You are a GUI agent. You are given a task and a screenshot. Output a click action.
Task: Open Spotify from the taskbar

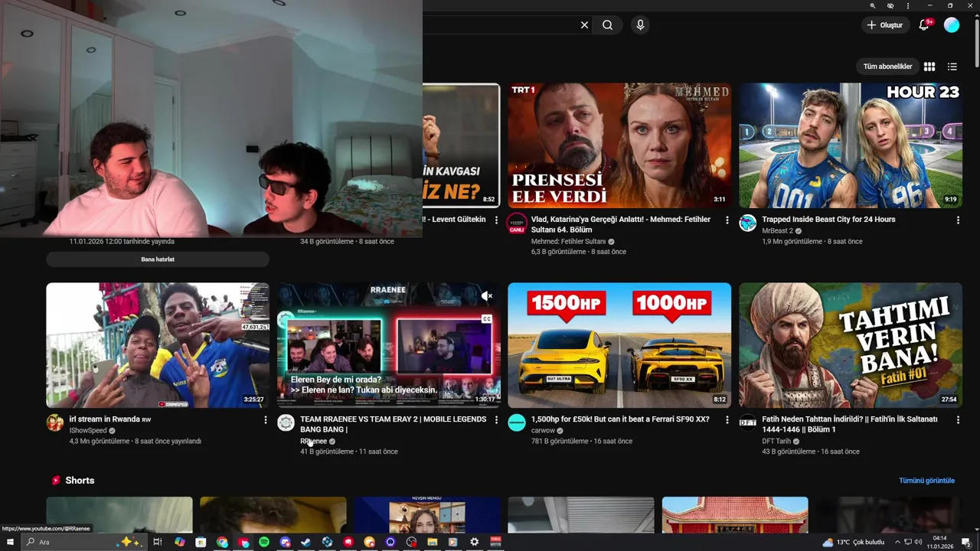point(264,542)
